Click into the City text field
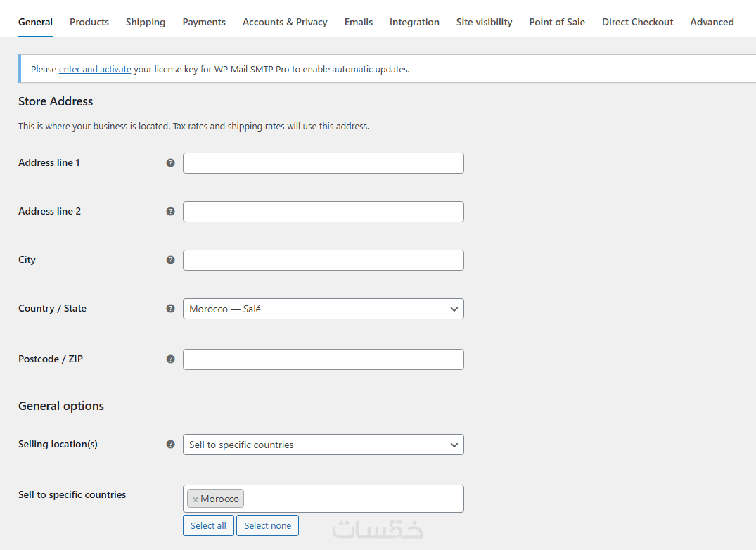This screenshot has width=756, height=550. coord(323,260)
